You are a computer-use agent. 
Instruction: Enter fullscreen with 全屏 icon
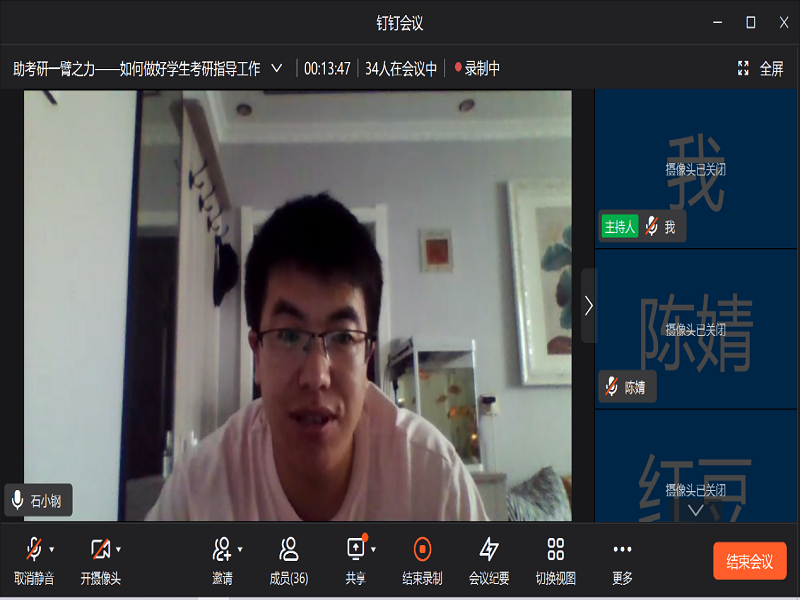pos(760,69)
